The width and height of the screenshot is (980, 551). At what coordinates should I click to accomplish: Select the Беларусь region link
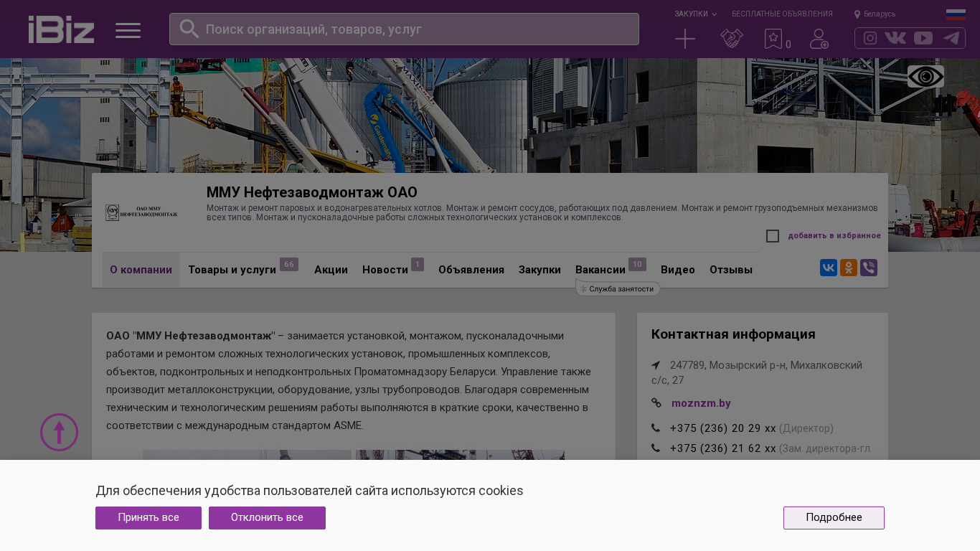point(880,14)
